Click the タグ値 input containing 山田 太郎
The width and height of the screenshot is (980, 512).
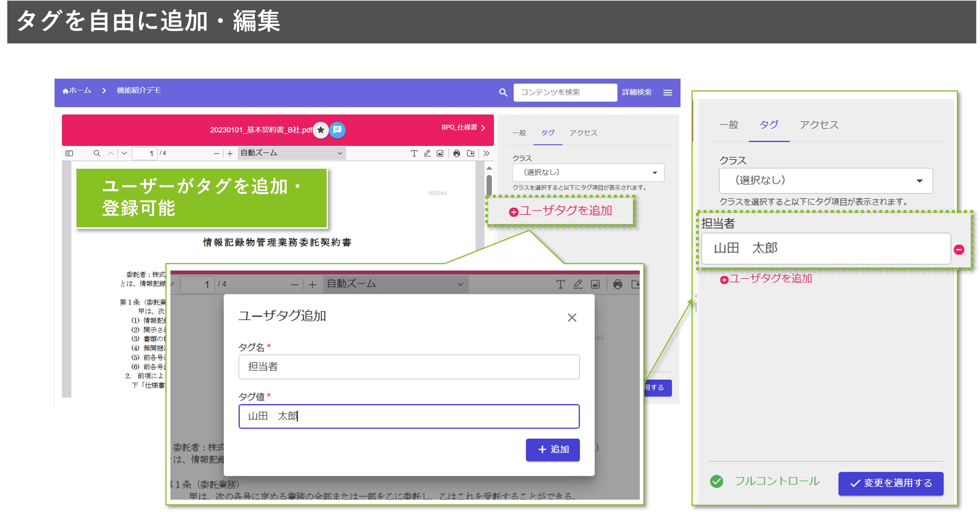[409, 416]
